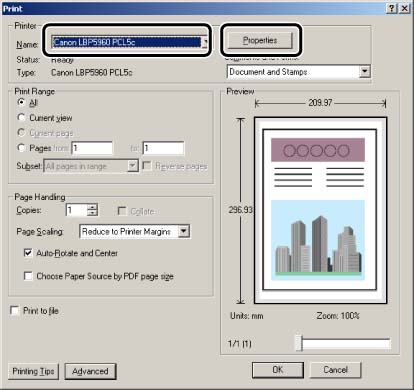Enable the Print to file checkbox
Image resolution: width=414 pixels, height=390 pixels.
(15, 311)
